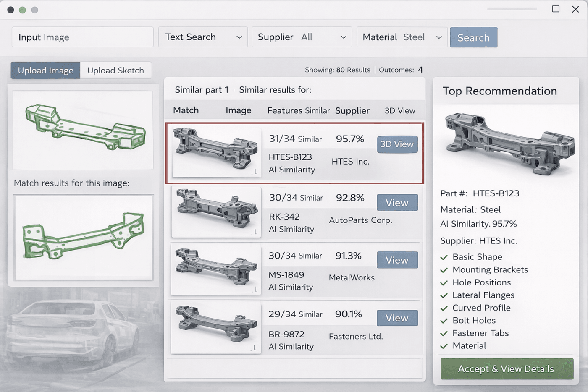The image size is (588, 392).
Task: Close the window with the X icon
Action: (575, 9)
